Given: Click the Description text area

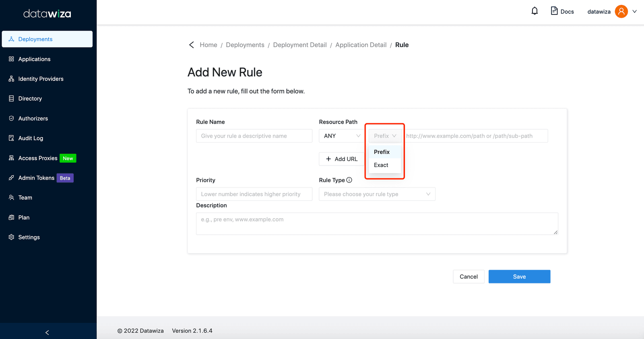Looking at the screenshot, I should coord(377,223).
